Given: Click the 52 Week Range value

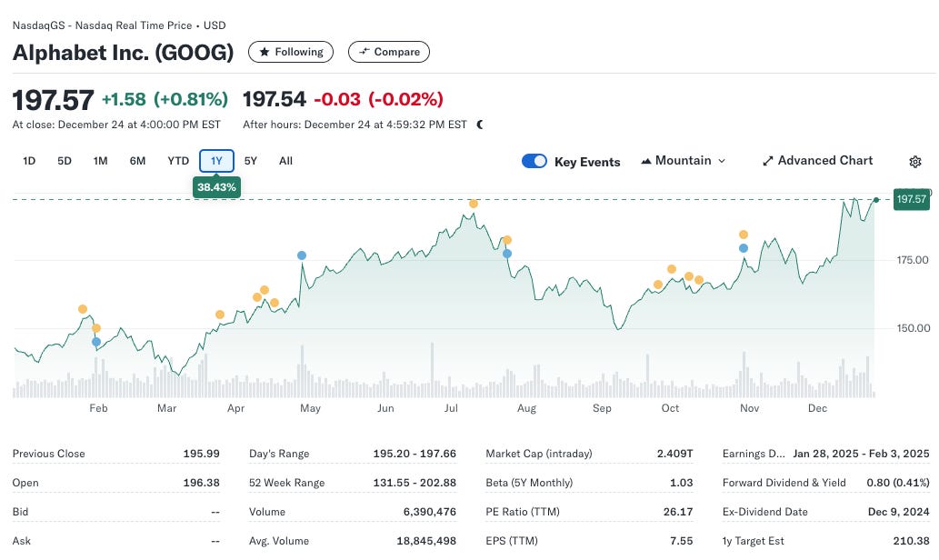Looking at the screenshot, I should (415, 483).
